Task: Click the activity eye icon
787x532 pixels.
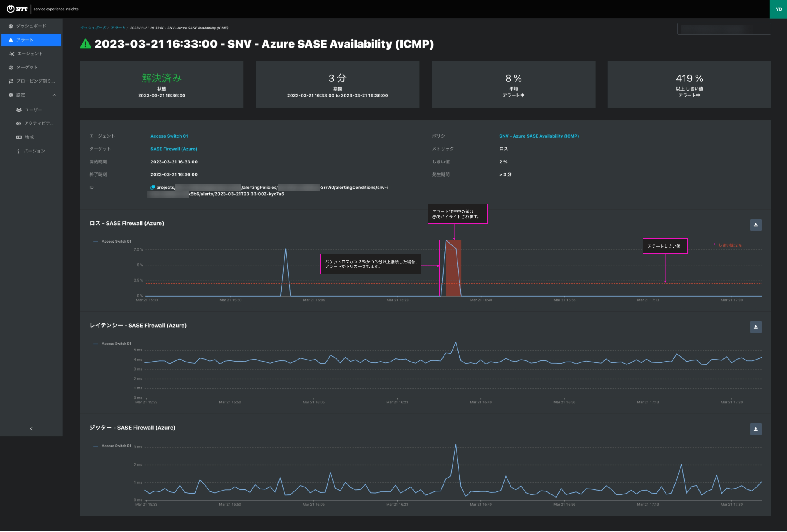Action: click(x=19, y=124)
